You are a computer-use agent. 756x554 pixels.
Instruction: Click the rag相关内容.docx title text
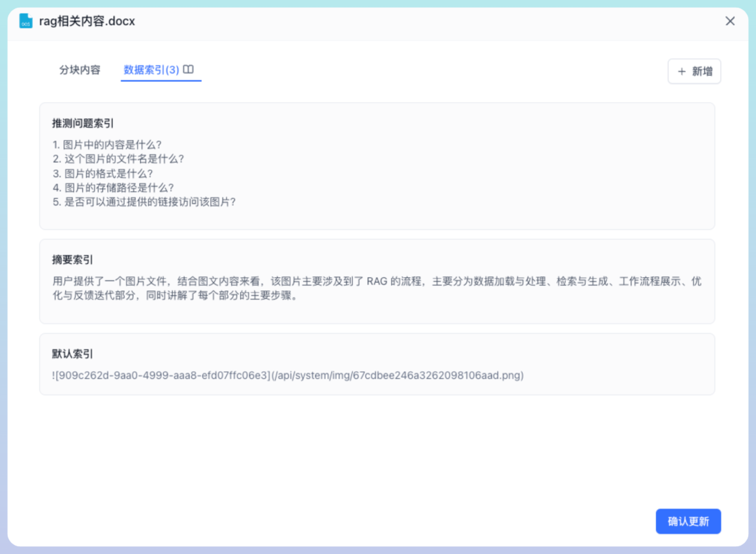pyautogui.click(x=85, y=21)
